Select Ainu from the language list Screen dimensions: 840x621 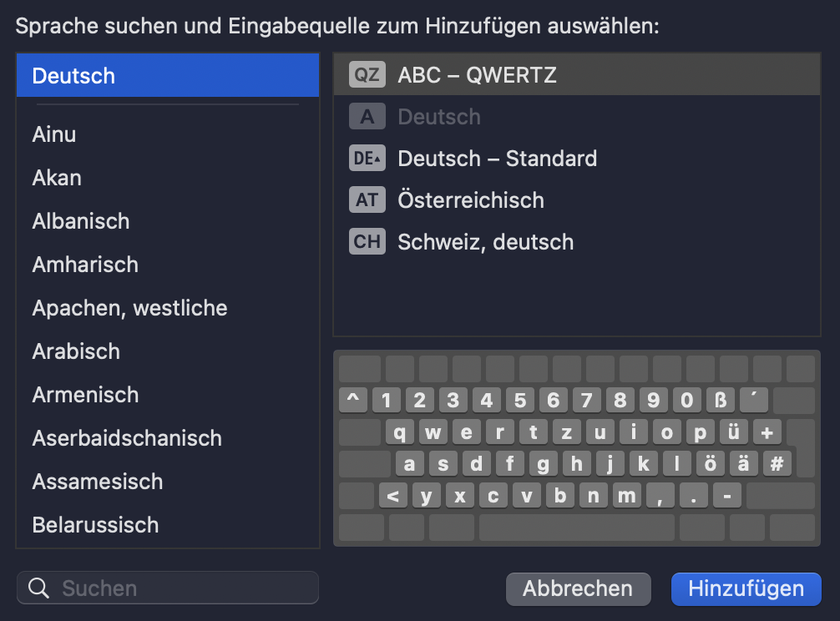[53, 134]
